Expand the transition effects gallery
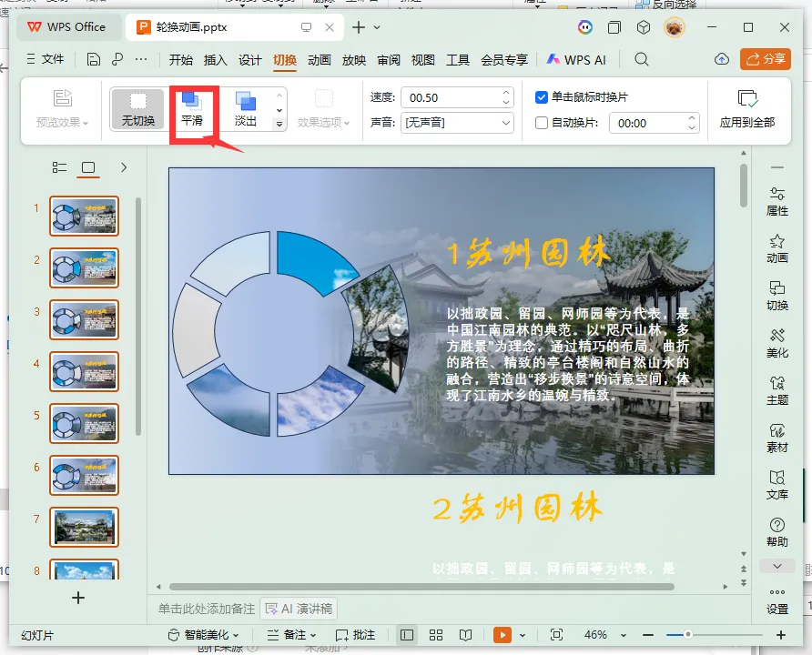The width and height of the screenshot is (812, 655). coord(279,124)
